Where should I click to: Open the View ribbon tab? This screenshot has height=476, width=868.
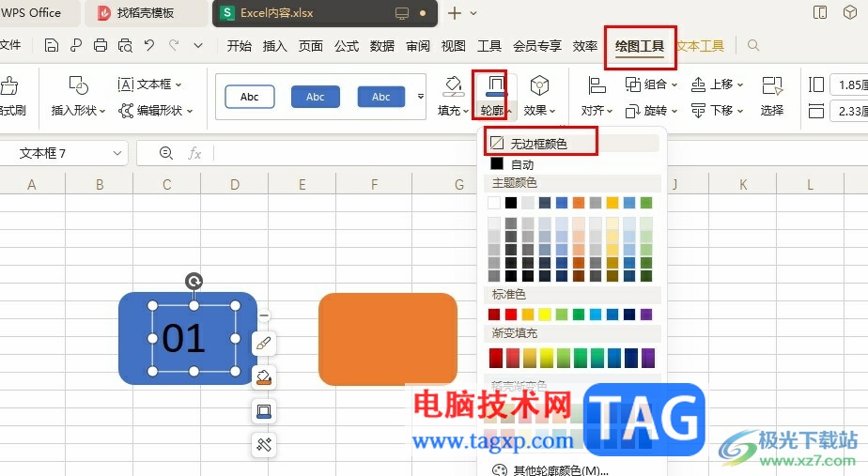point(454,46)
